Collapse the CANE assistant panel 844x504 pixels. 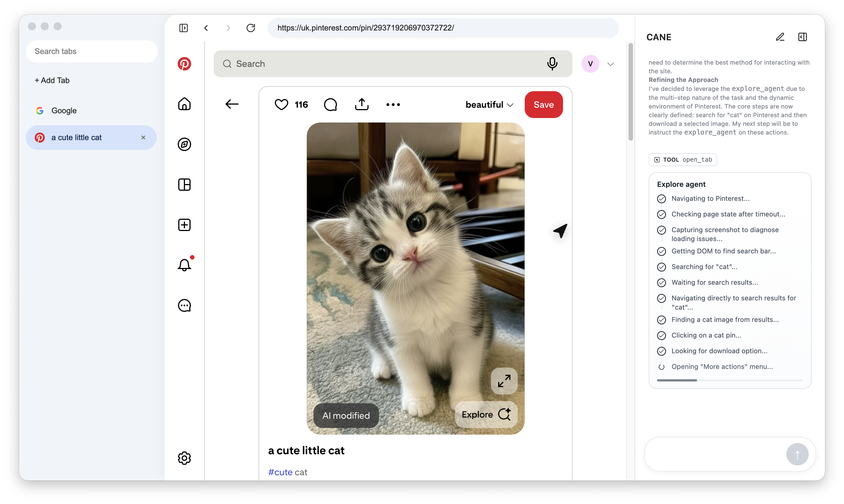click(802, 37)
